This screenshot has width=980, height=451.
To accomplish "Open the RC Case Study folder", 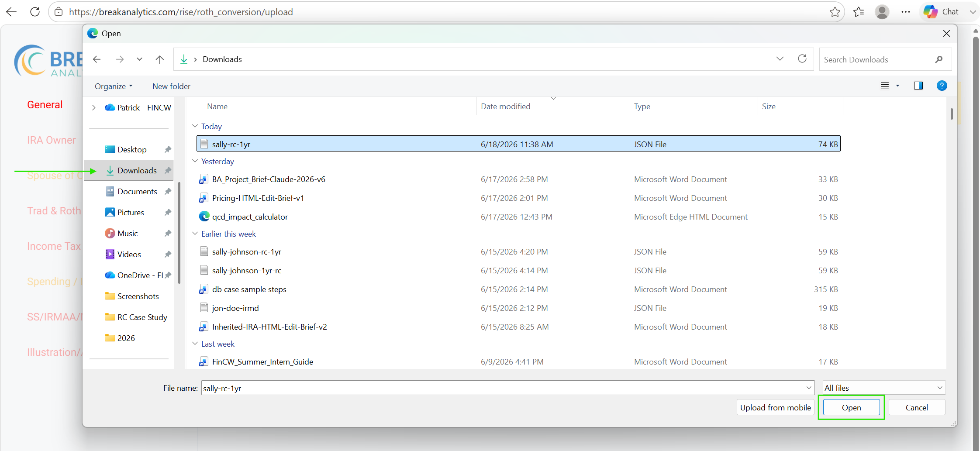I will point(142,317).
